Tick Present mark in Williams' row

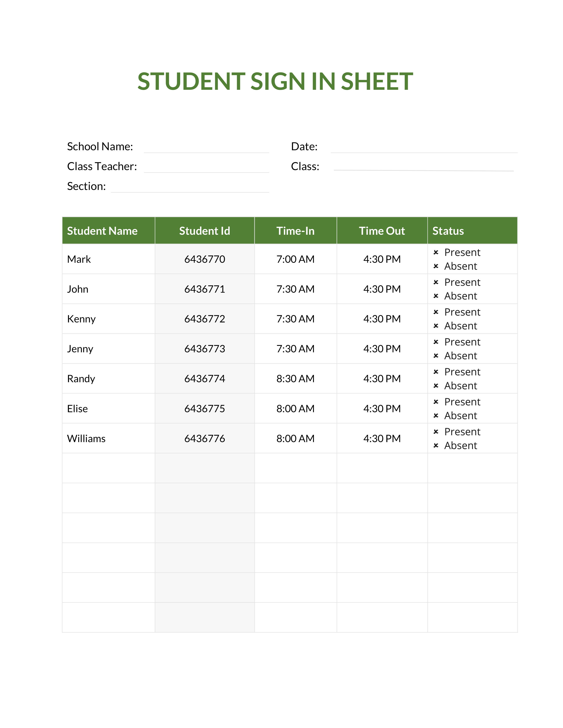[436, 432]
